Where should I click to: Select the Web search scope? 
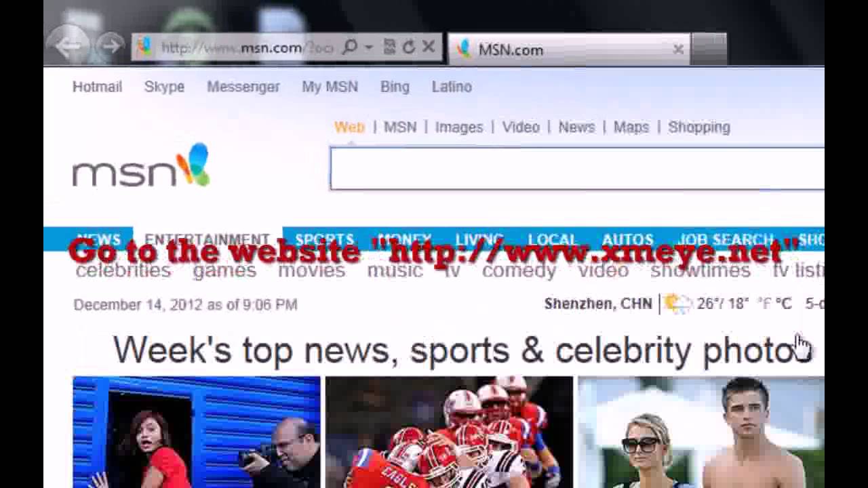tap(349, 127)
